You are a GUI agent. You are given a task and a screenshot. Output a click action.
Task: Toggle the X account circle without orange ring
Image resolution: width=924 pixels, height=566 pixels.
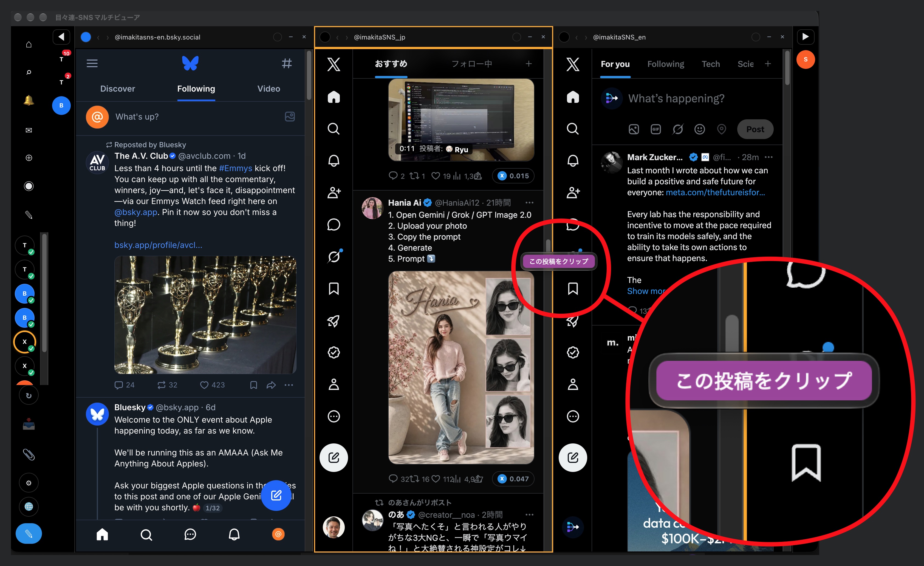pos(25,366)
